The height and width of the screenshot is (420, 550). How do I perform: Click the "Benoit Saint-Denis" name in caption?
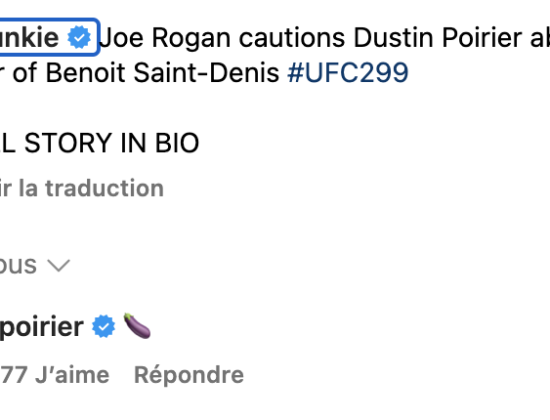click(x=162, y=73)
